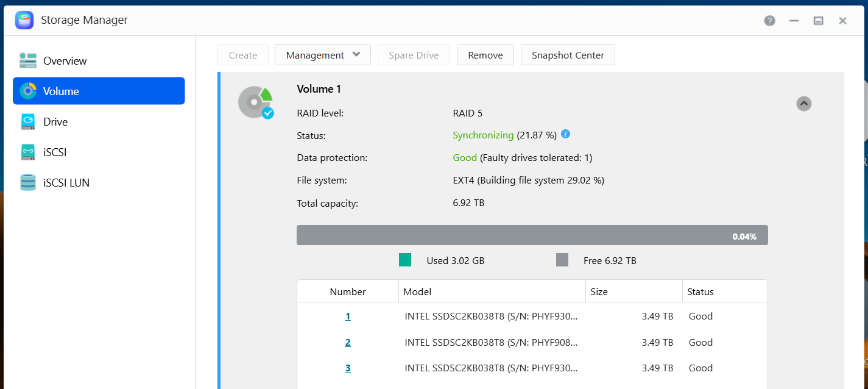This screenshot has width=868, height=389.
Task: Click the synchronizing status info icon
Action: click(566, 134)
